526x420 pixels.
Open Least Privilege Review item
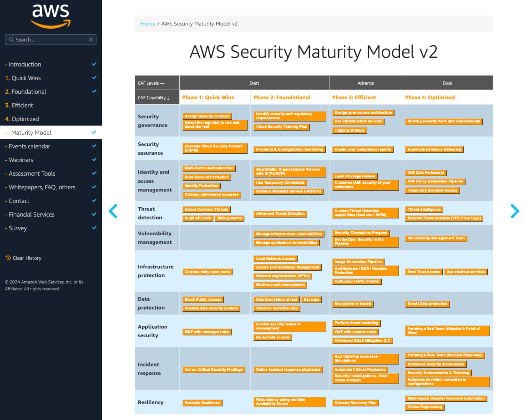click(355, 176)
